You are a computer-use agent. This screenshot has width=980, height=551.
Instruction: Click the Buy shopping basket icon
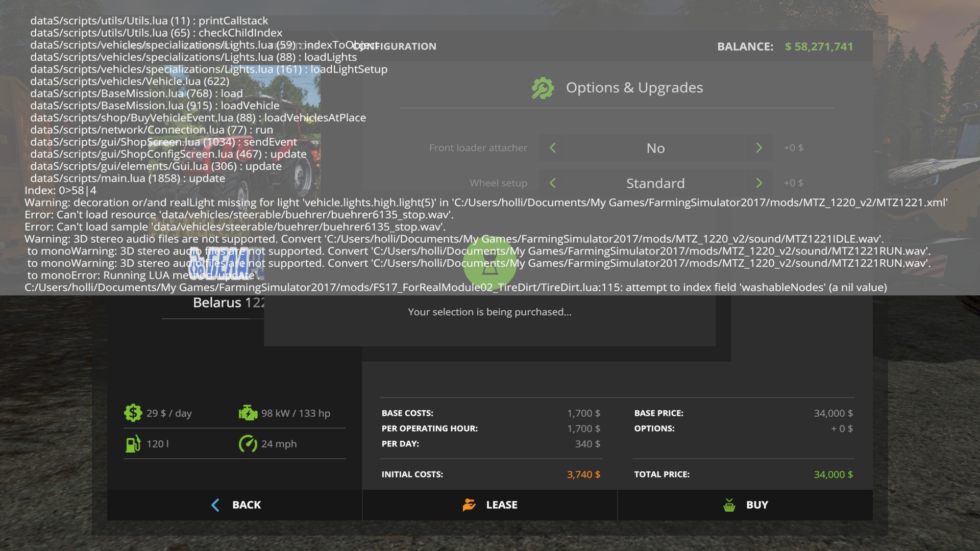pos(729,505)
